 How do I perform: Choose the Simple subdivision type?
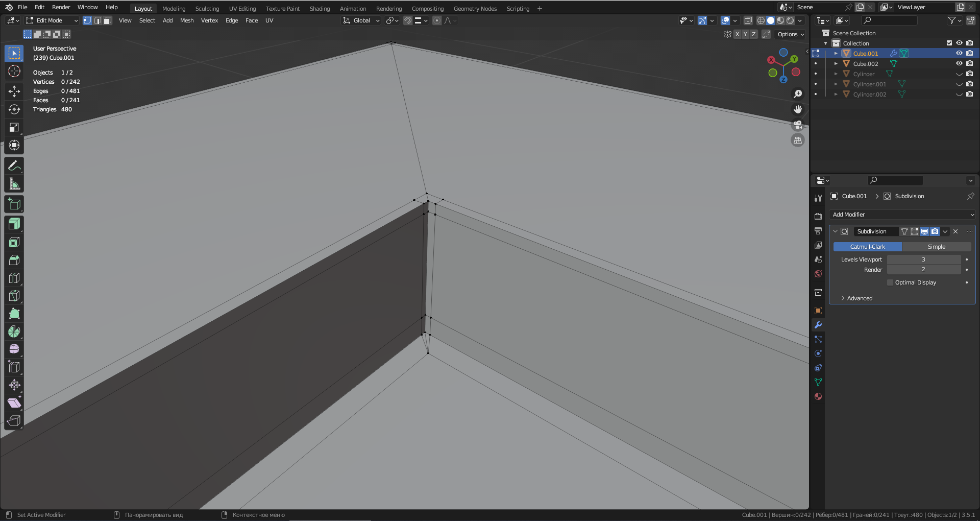(936, 247)
